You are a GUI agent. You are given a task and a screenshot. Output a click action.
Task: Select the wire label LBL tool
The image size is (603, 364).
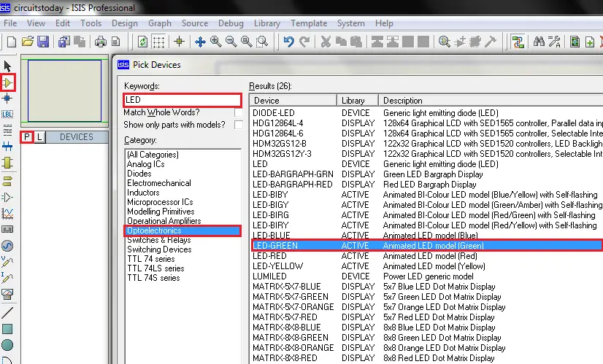[x=7, y=114]
